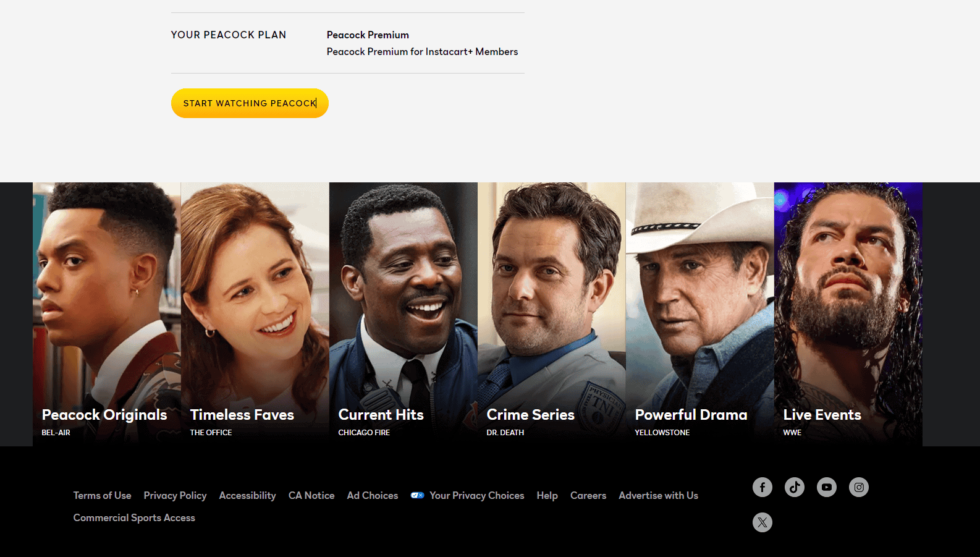View the CA Notice link
The width and height of the screenshot is (980, 557).
311,495
